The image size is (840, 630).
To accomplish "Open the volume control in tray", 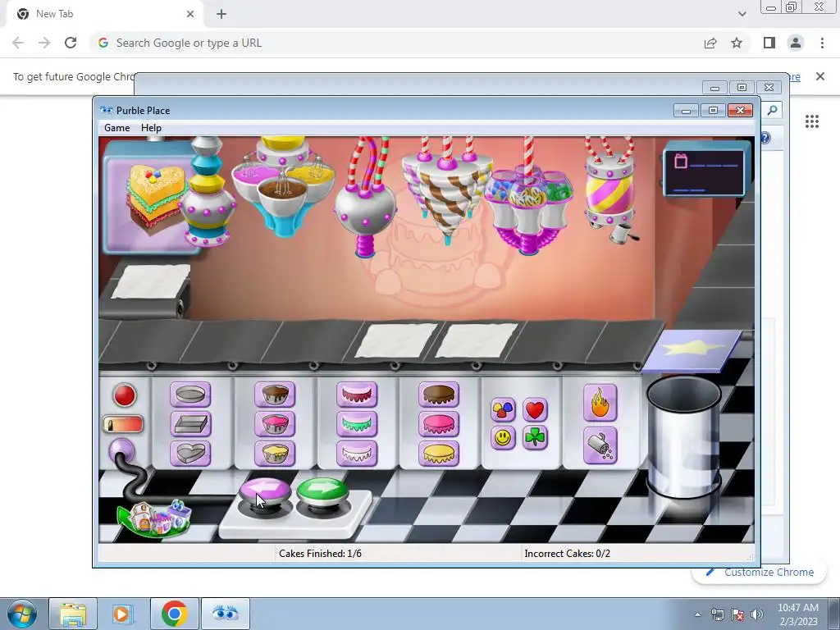I will coord(756,614).
